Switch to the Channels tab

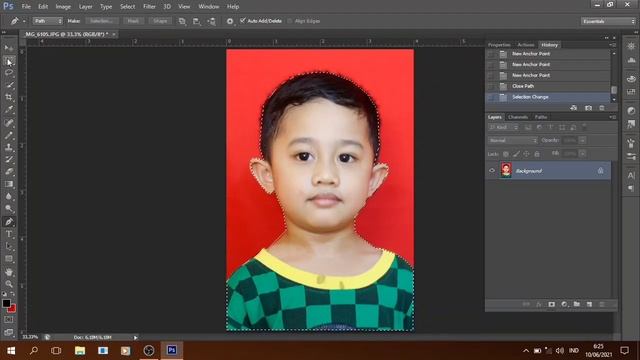tap(518, 117)
